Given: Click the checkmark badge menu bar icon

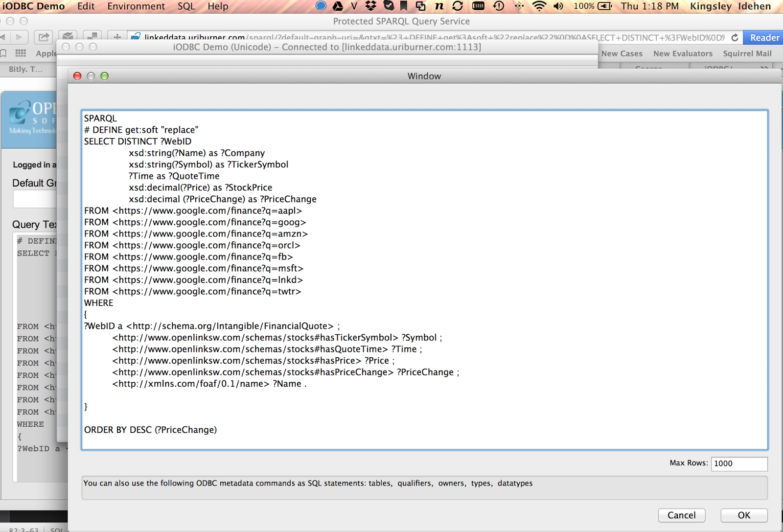Looking at the screenshot, I should [x=389, y=6].
